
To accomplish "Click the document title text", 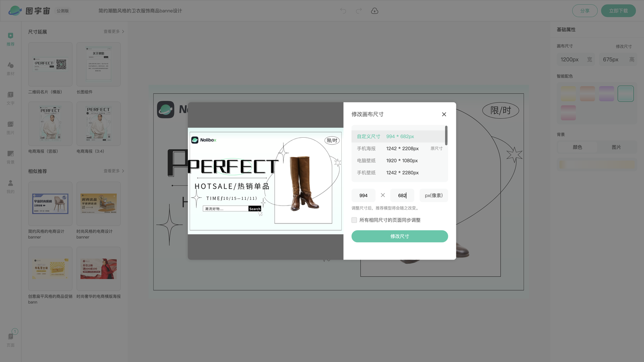I will [x=140, y=11].
